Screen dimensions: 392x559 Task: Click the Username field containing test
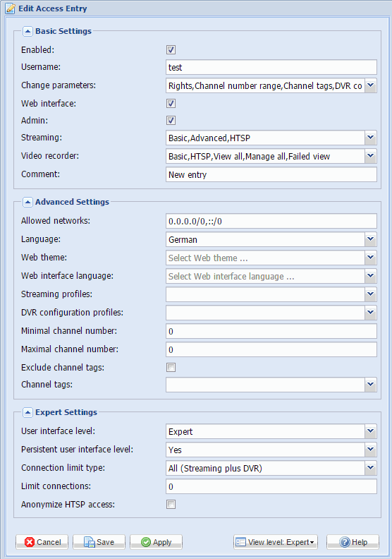271,67
